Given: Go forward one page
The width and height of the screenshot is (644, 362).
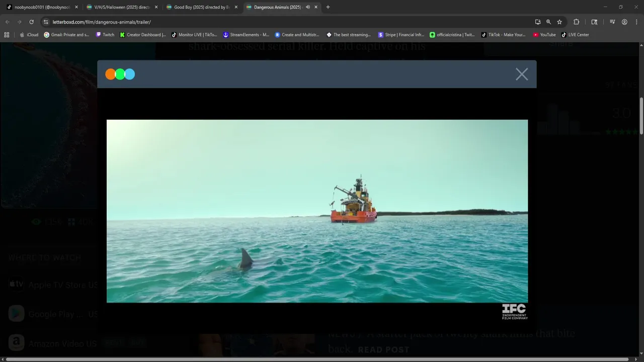Looking at the screenshot, I should click(19, 22).
